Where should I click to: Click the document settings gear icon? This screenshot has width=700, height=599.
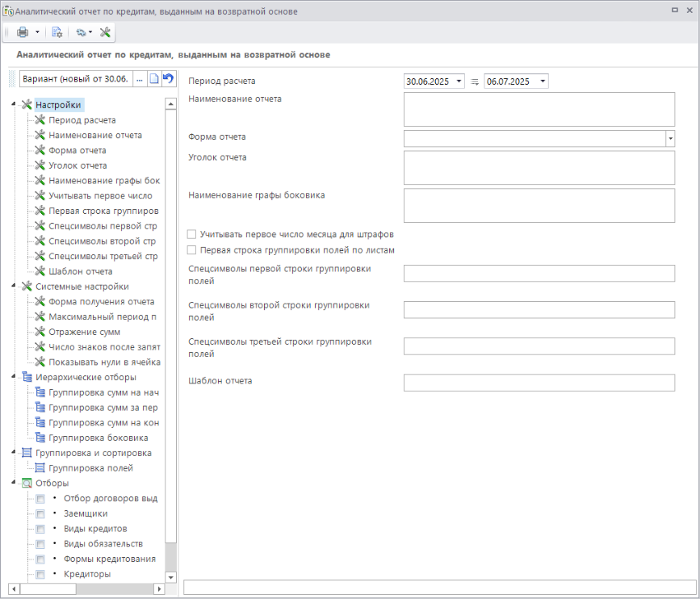point(57,32)
